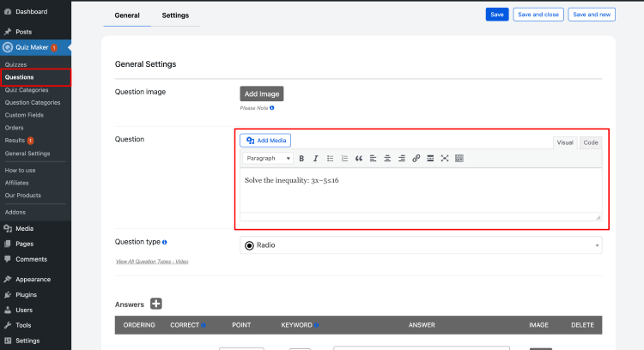The width and height of the screenshot is (644, 350).
Task: Click Save and new
Action: tap(592, 15)
